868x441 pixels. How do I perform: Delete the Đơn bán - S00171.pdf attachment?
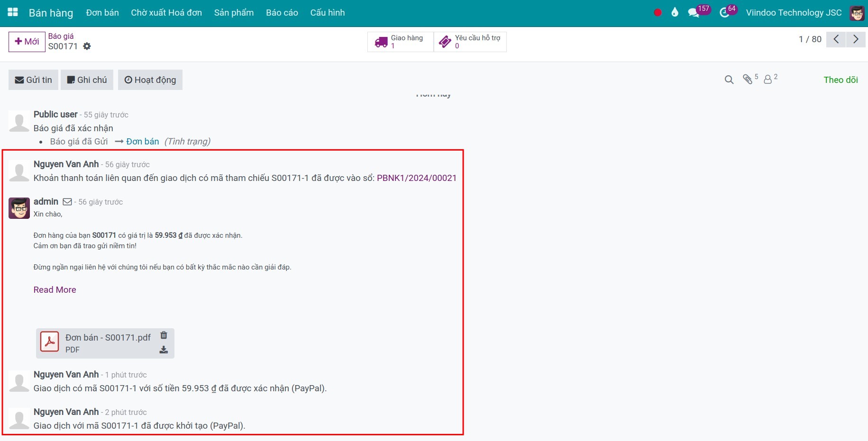164,335
